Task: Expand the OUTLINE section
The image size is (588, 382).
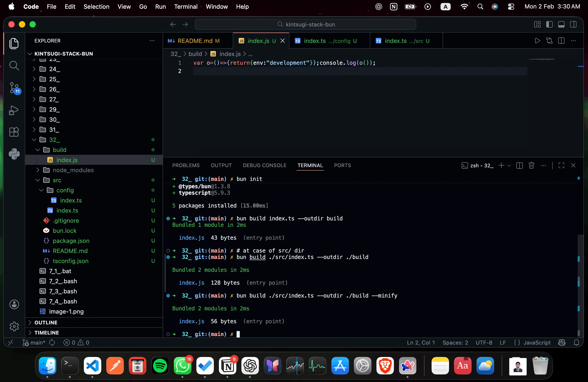Action: pyautogui.click(x=46, y=323)
